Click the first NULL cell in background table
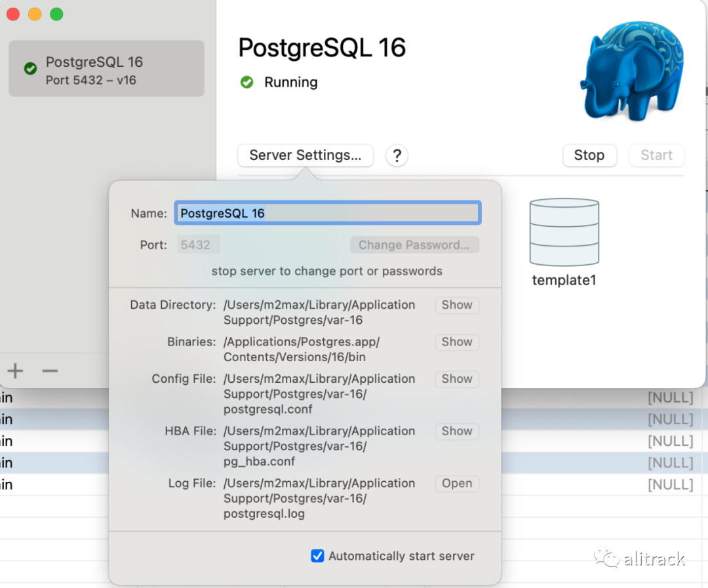Screen dimensions: 708x588 point(670,398)
